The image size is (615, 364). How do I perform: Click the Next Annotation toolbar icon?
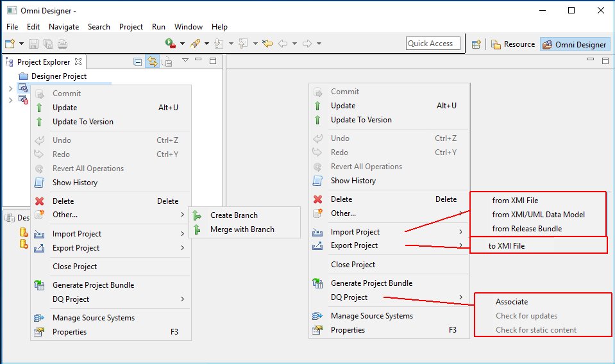click(219, 44)
